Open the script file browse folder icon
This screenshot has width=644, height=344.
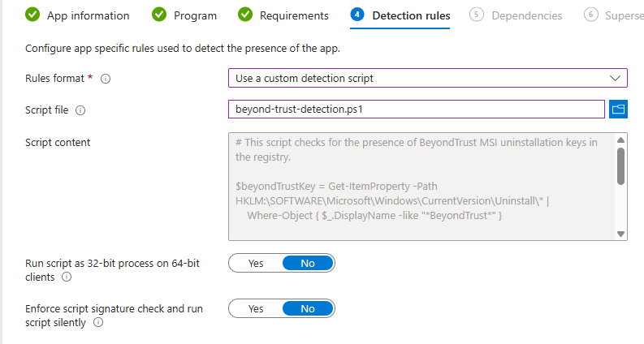(x=618, y=110)
